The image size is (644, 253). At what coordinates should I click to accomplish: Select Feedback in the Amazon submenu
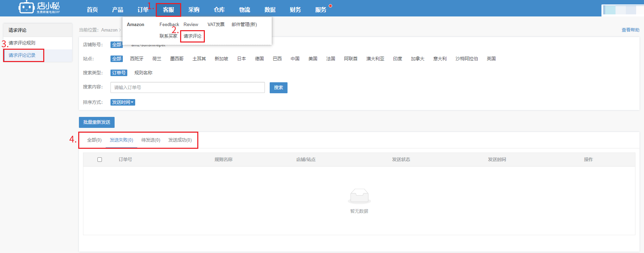(169, 24)
